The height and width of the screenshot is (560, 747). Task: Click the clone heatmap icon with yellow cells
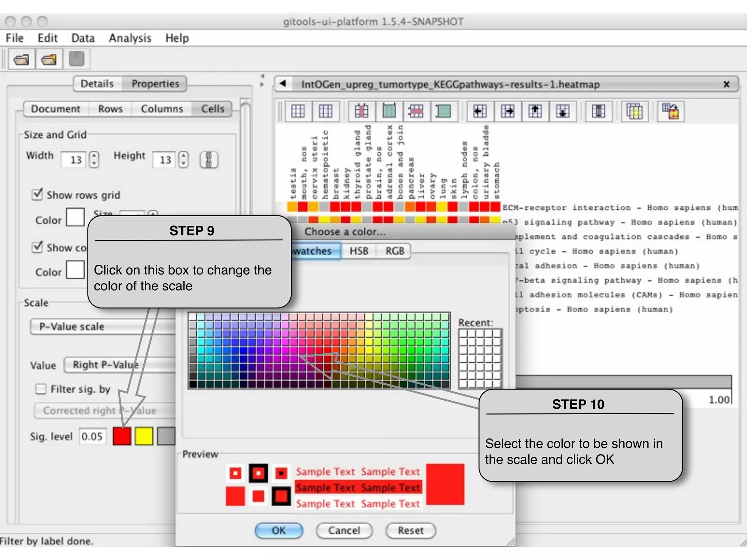click(x=635, y=111)
